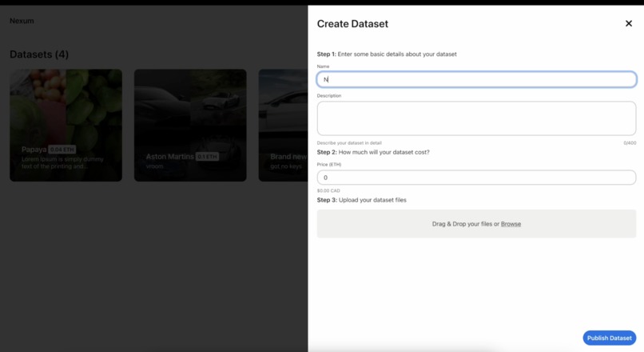Click the Step 1 instruction text

click(387, 54)
